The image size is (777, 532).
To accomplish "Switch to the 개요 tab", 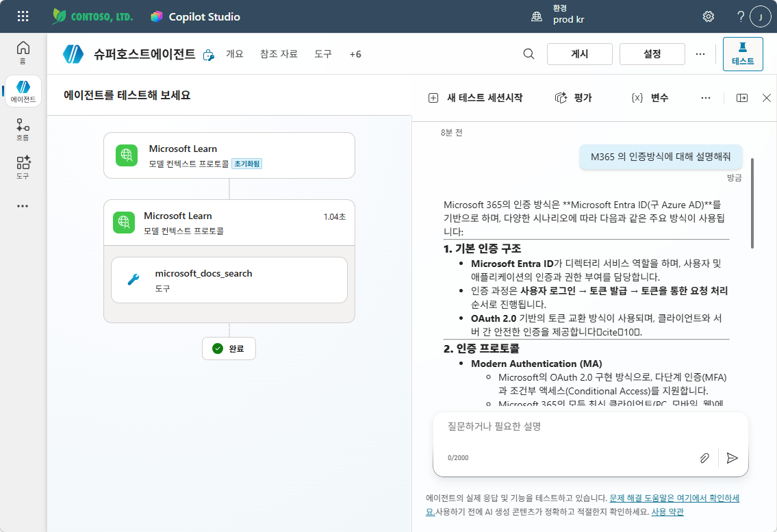I will click(x=235, y=54).
